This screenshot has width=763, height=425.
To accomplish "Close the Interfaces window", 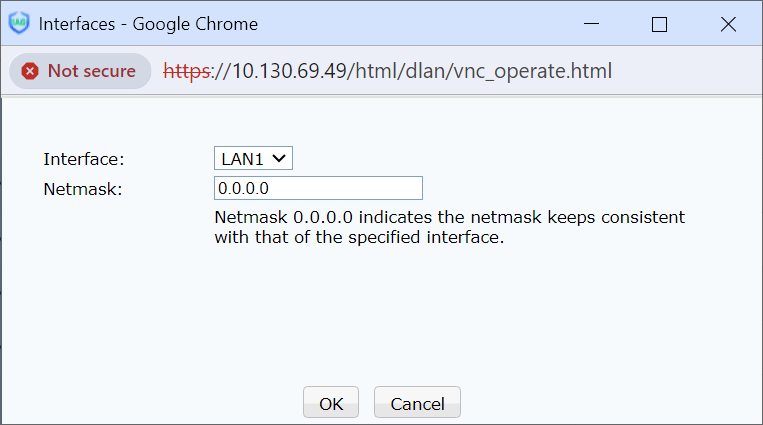I will coord(728,25).
